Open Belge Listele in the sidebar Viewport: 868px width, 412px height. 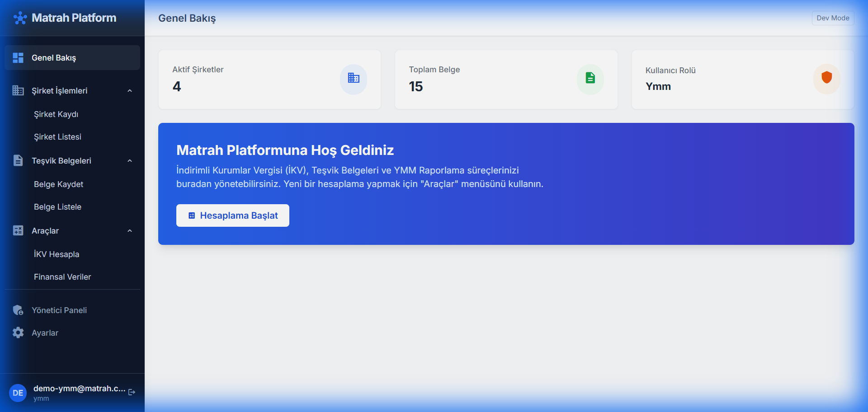coord(57,207)
